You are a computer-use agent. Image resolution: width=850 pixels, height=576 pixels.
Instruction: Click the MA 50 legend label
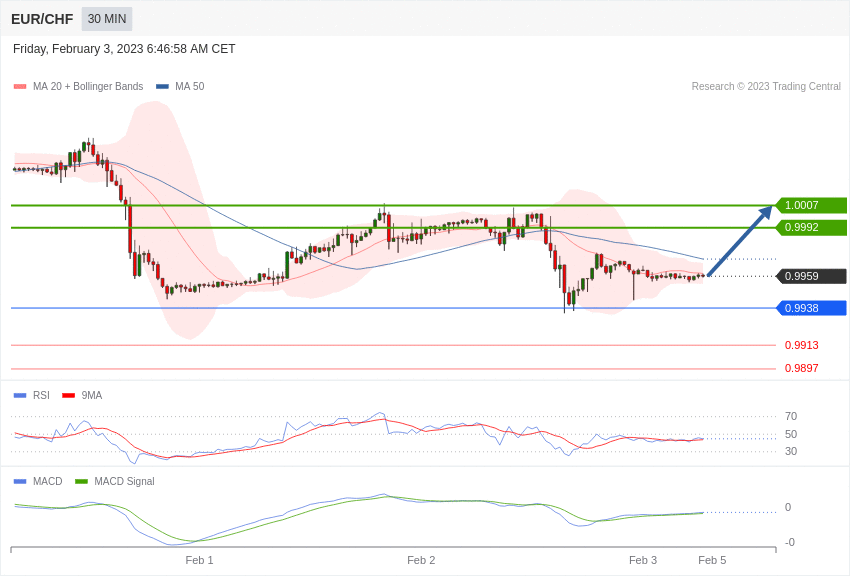[x=190, y=87]
